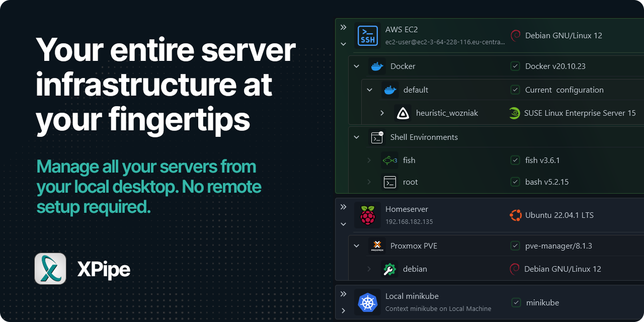Click the XPipe logo
Image resolution: width=644 pixels, height=322 pixels.
[50, 268]
